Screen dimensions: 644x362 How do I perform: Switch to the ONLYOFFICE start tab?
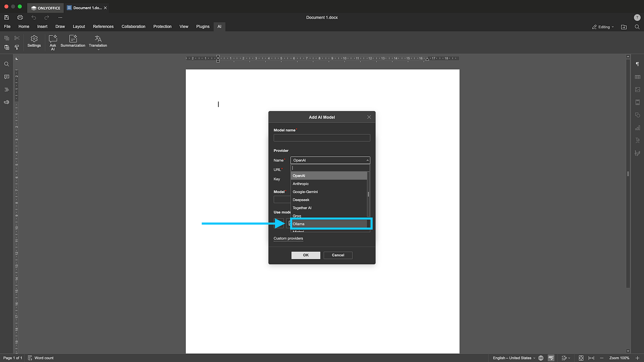(x=46, y=8)
